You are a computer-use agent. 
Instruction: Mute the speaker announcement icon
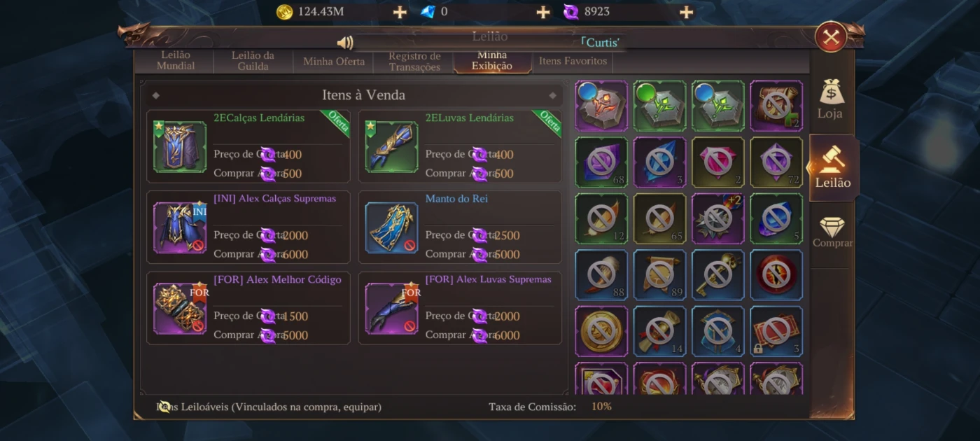coord(344,43)
